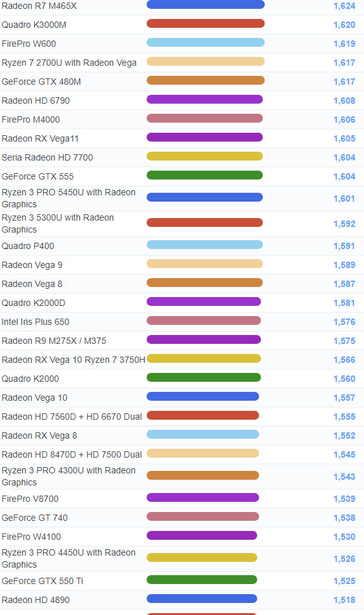Viewport: 364px width, 615px height.
Task: Select the 1,606 score value
Action: [344, 119]
